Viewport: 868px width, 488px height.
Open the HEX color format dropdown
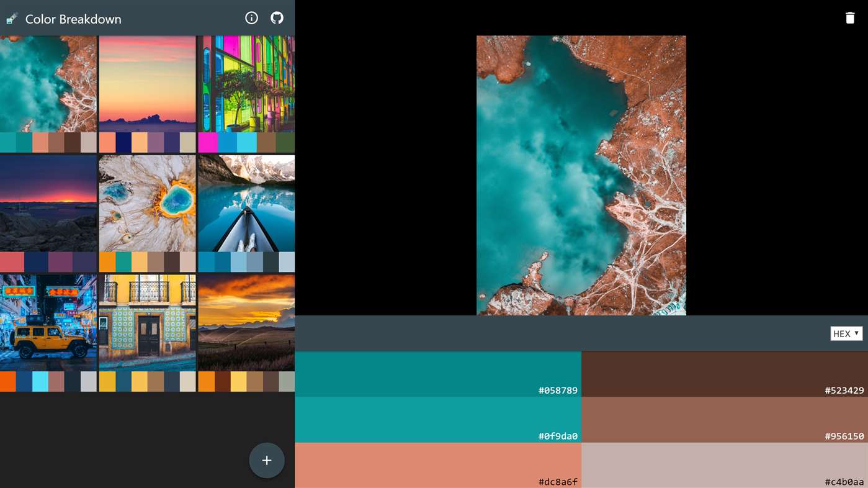[x=846, y=333]
